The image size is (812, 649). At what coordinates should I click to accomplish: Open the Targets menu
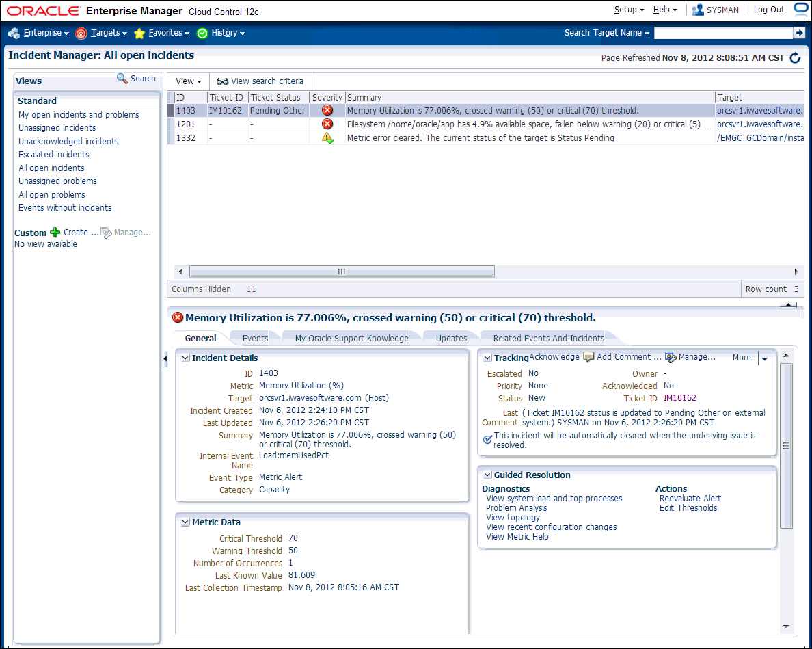(x=109, y=33)
